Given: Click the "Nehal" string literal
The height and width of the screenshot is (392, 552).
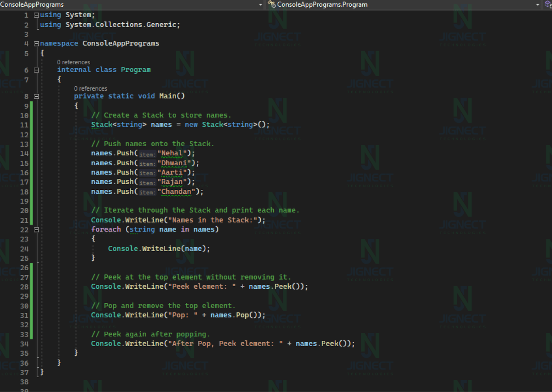Looking at the screenshot, I should pos(172,153).
